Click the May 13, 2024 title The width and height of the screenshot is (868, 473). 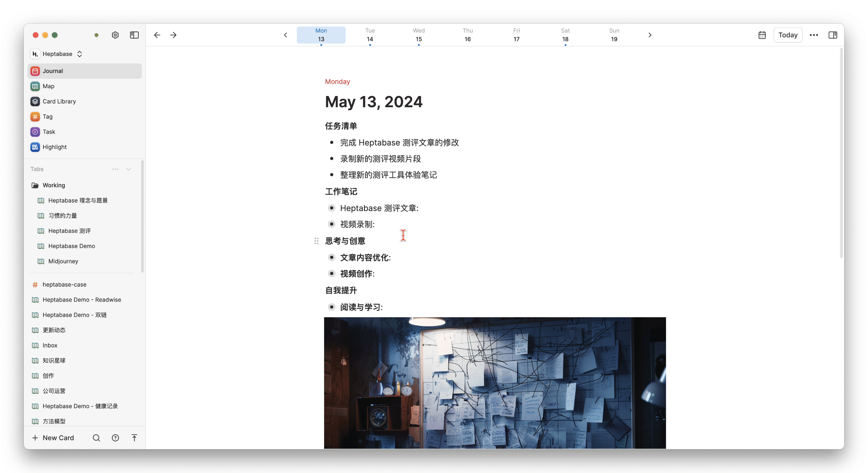coord(374,102)
